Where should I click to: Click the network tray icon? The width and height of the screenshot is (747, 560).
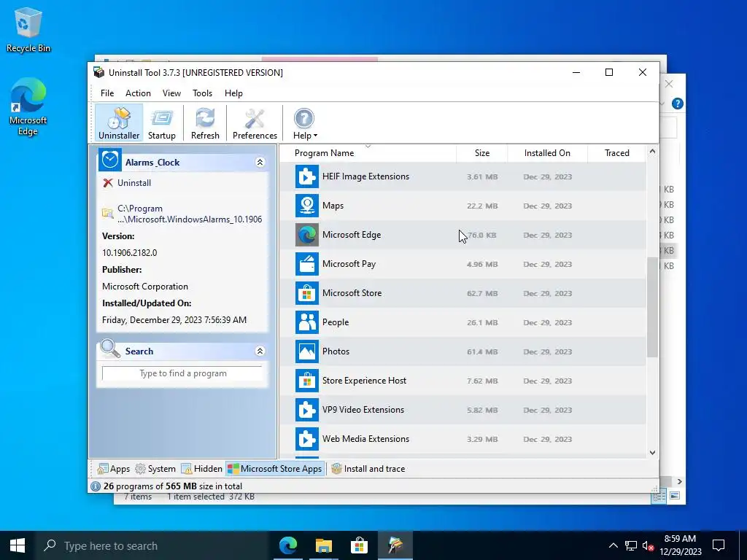pyautogui.click(x=631, y=545)
